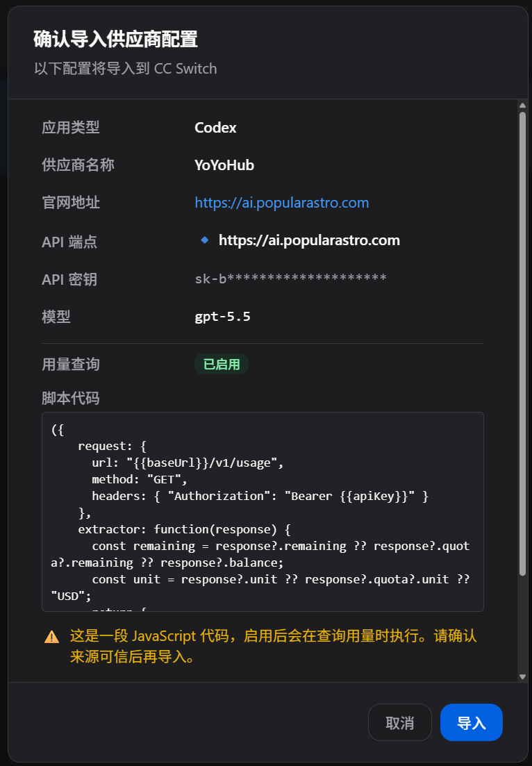Click the scrollbar up arrow
The height and width of the screenshot is (766, 532).
point(522,106)
